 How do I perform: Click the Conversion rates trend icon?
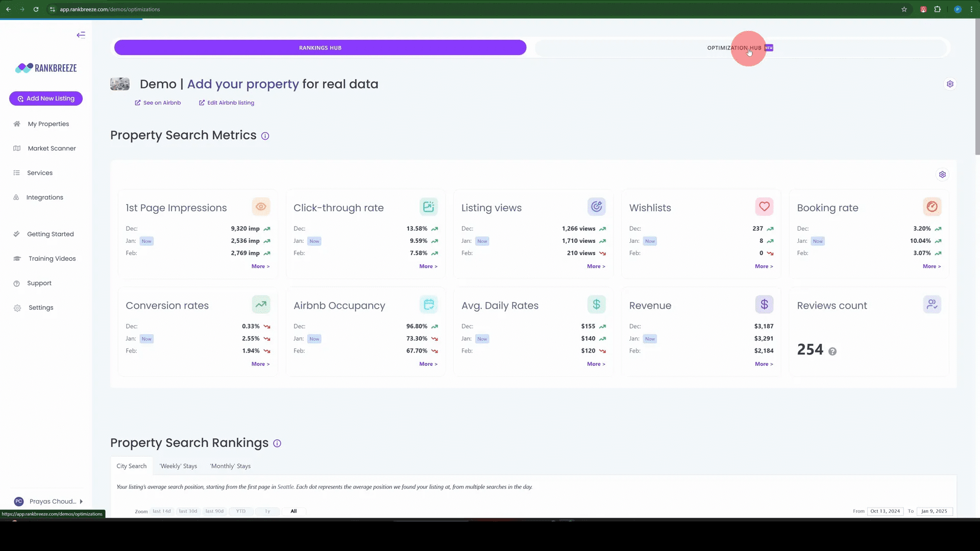pos(261,305)
